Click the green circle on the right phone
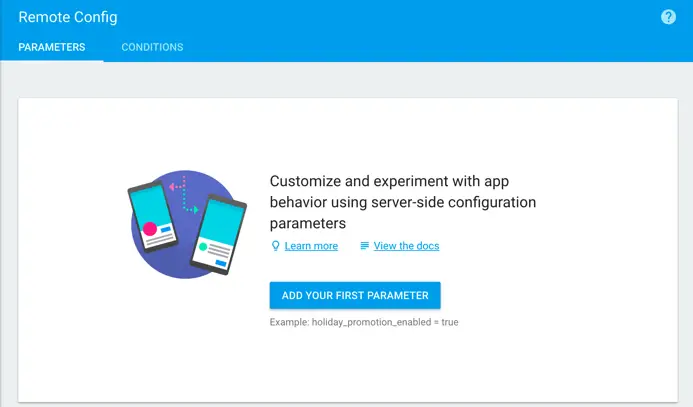Image resolution: width=693 pixels, height=407 pixels. point(203,245)
